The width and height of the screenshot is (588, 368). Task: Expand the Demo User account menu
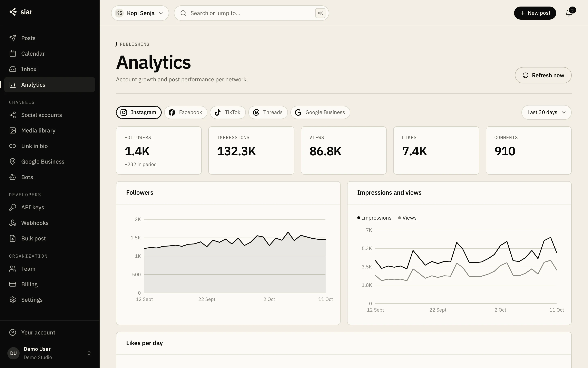(50, 353)
